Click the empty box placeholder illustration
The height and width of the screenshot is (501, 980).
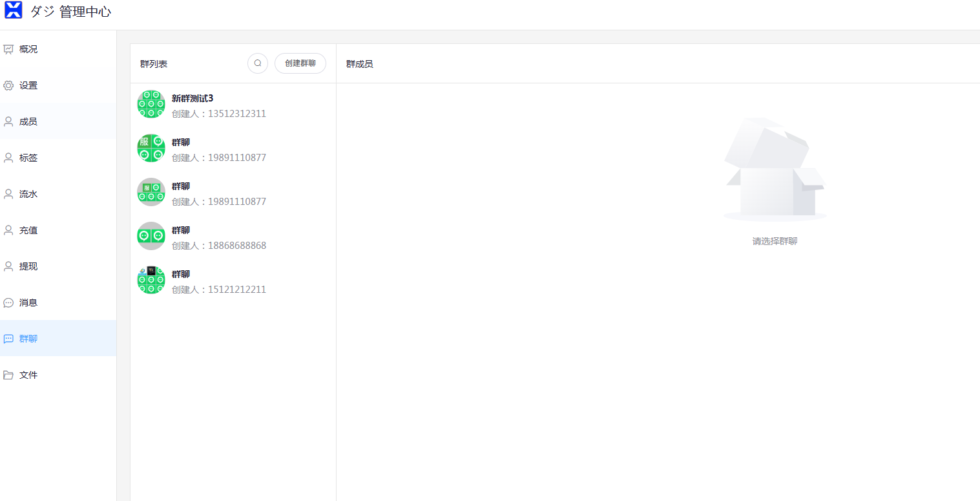pyautogui.click(x=775, y=169)
